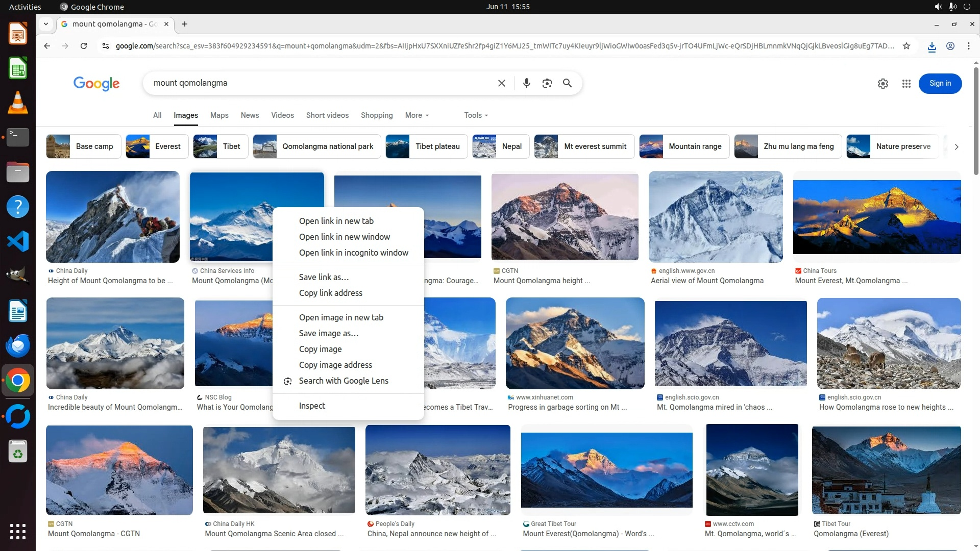Click the page vertical scrollbar
This screenshot has width=980, height=551.
coord(975,122)
